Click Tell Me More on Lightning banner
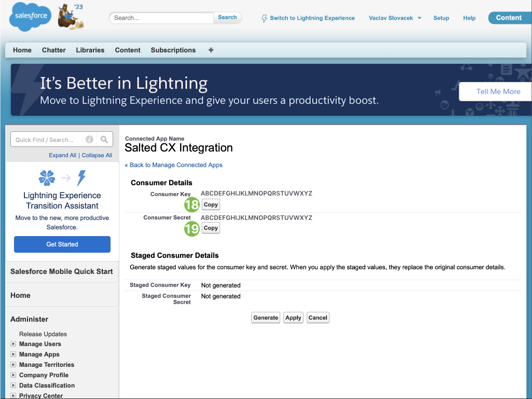Image resolution: width=532 pixels, height=399 pixels. [498, 92]
